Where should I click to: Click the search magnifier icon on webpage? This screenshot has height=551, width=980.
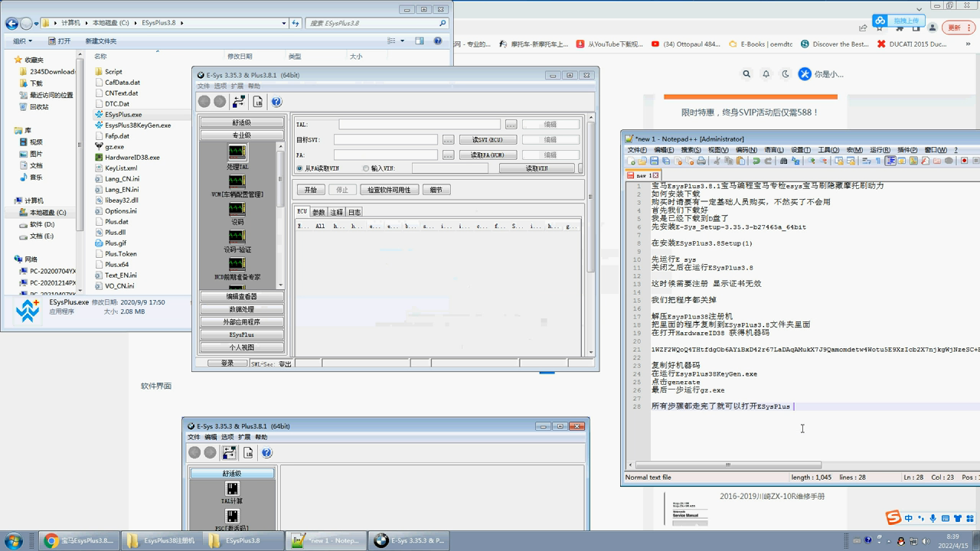[x=746, y=74]
